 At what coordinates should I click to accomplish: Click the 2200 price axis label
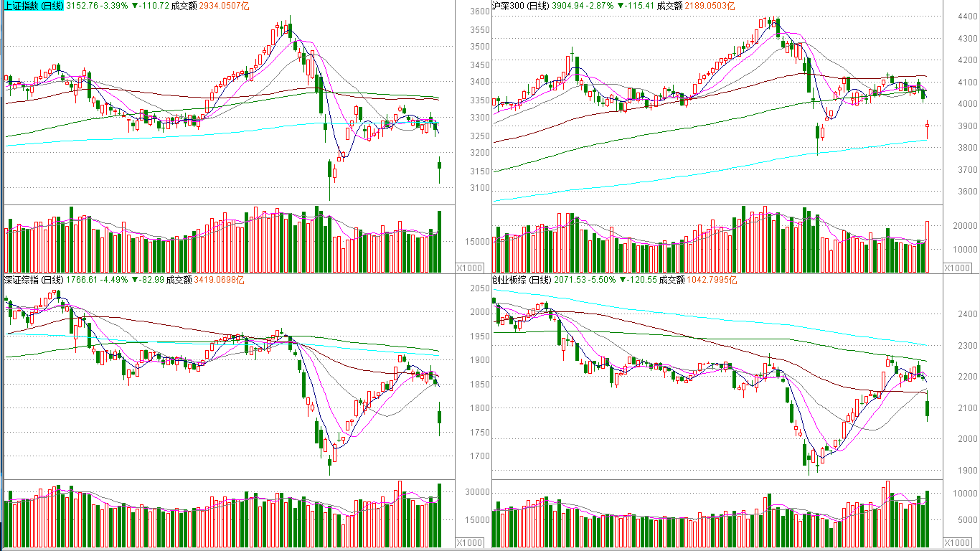click(x=966, y=376)
